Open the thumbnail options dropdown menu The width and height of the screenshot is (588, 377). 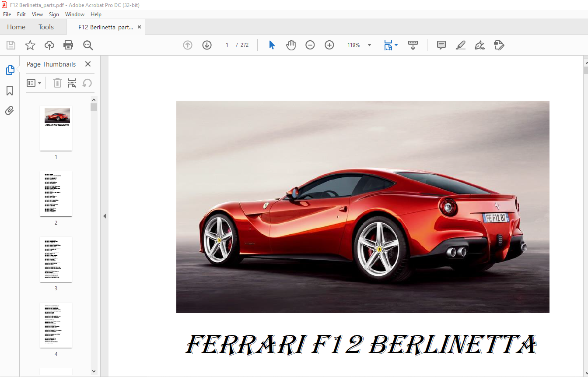tap(34, 83)
